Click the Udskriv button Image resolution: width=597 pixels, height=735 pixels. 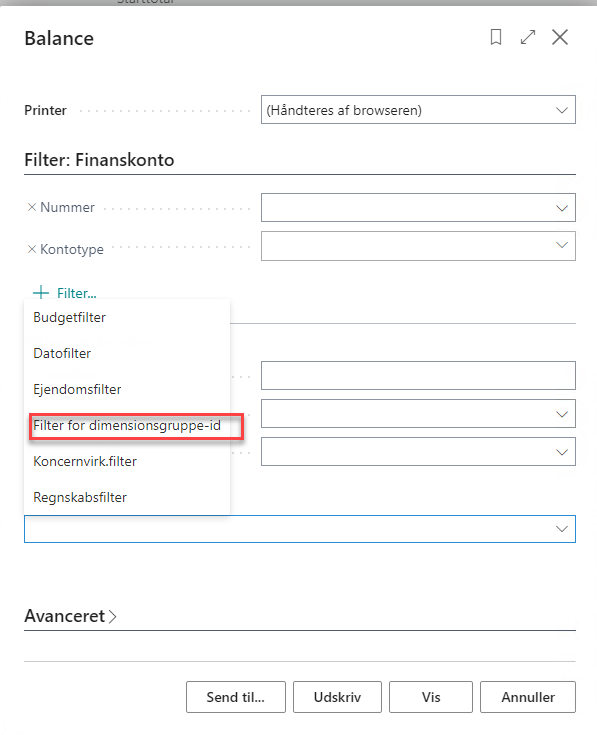click(337, 697)
